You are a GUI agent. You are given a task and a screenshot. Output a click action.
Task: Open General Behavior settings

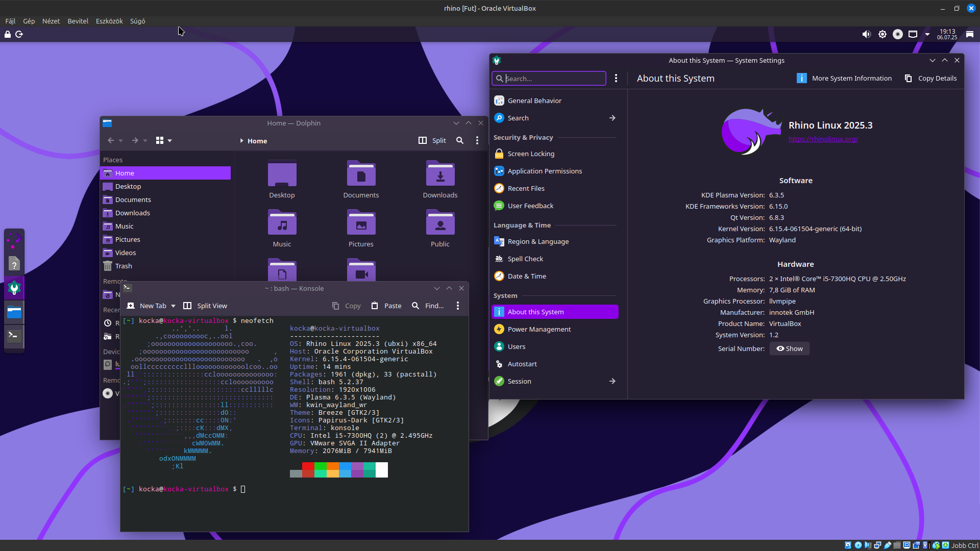pyautogui.click(x=555, y=101)
